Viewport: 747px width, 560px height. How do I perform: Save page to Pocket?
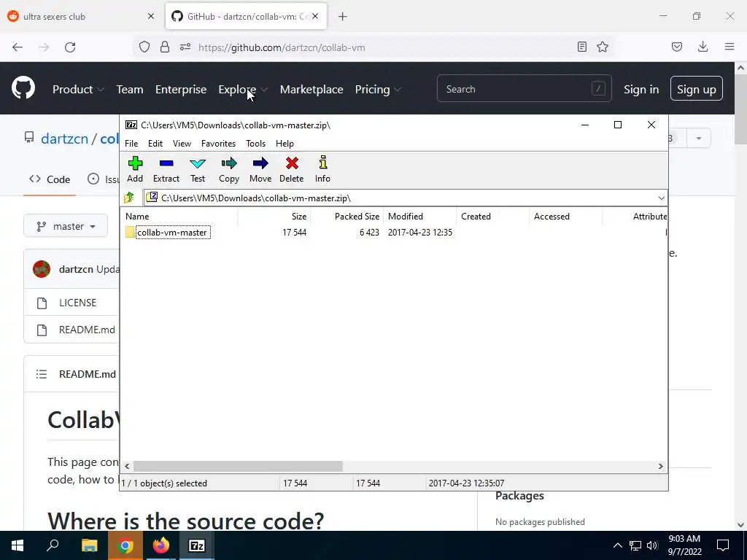click(x=677, y=47)
